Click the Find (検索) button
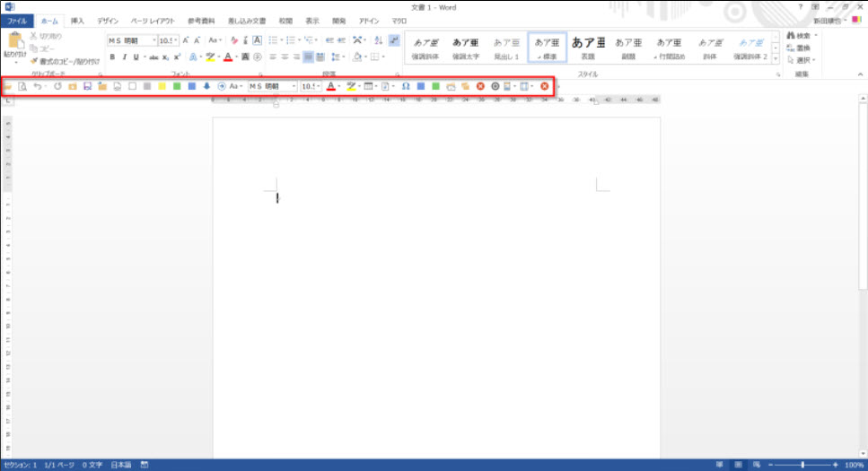This screenshot has height=471, width=868. click(x=795, y=36)
